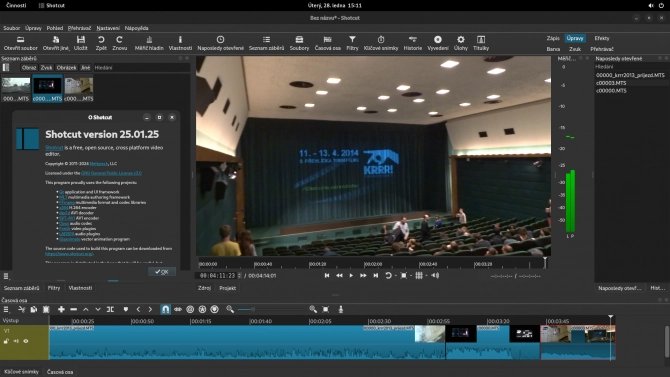Screen dimensions: 670x377
Task: Toggle scrub while dragging in timeline
Action: click(178, 309)
